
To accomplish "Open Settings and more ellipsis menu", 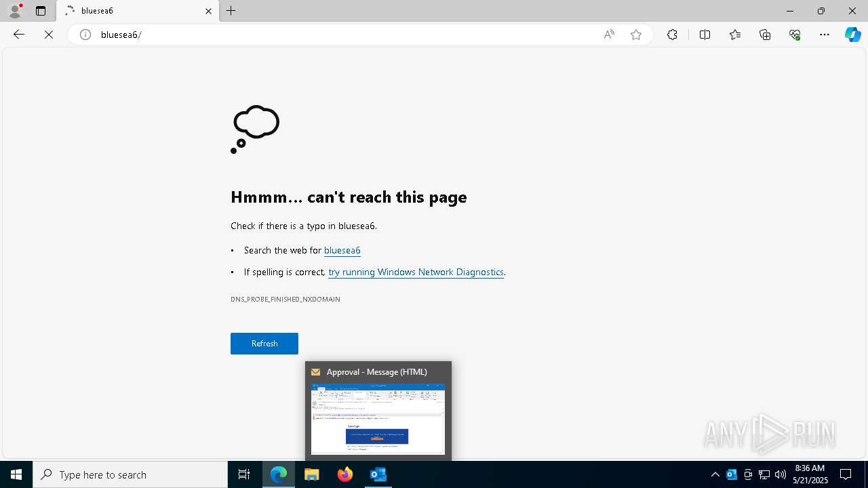I will [825, 35].
